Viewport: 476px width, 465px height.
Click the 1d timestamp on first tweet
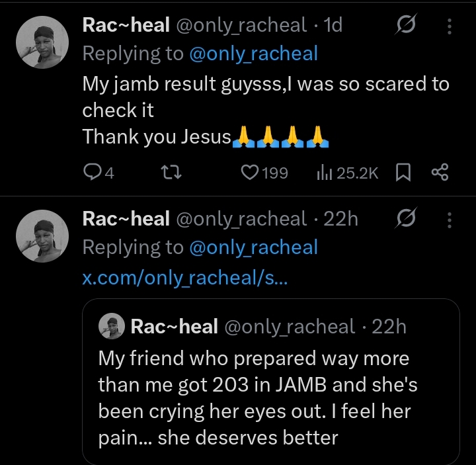333,25
